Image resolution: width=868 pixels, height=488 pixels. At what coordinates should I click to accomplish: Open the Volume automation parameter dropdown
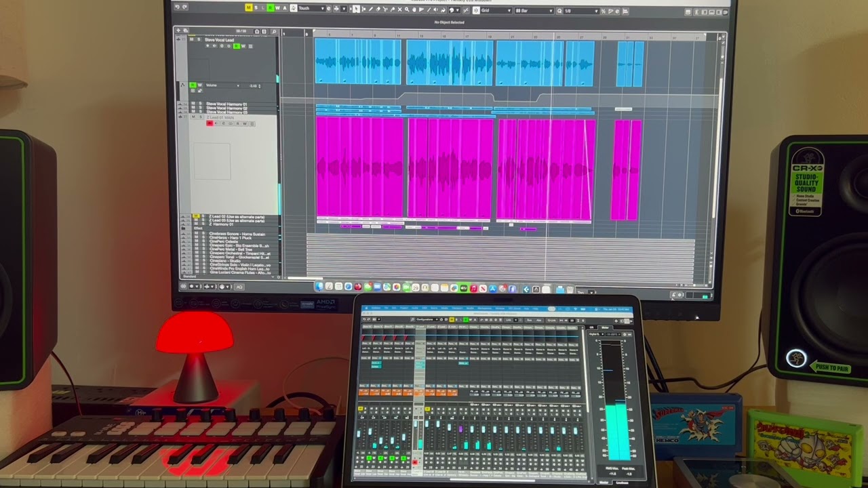tap(222, 85)
